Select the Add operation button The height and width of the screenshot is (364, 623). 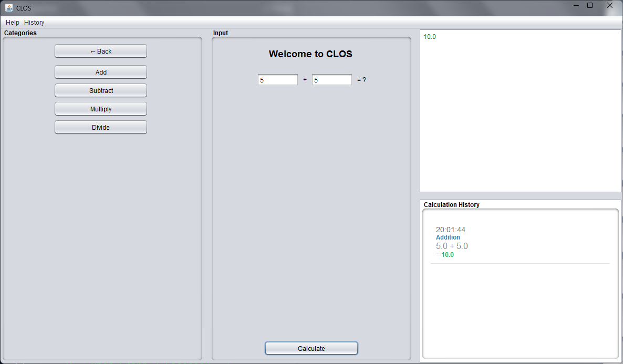point(101,72)
